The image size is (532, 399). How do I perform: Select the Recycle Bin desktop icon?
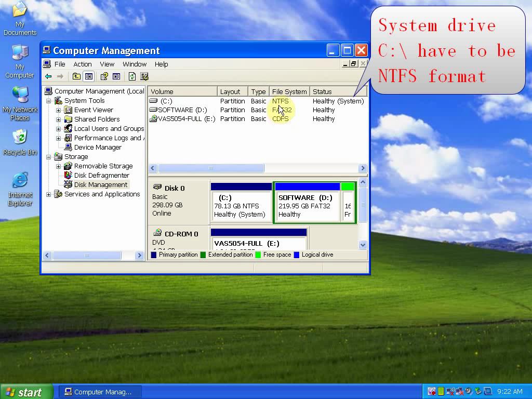coord(20,138)
